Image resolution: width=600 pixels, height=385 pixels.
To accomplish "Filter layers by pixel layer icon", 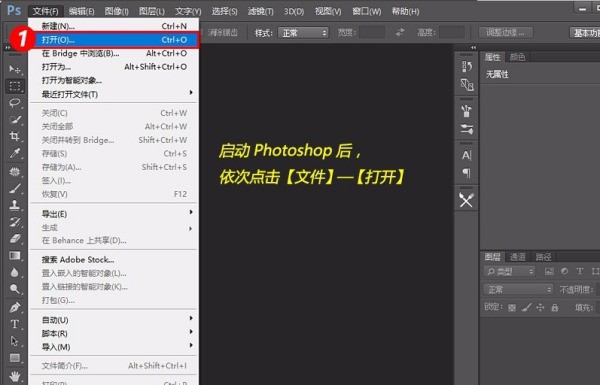I will click(549, 271).
